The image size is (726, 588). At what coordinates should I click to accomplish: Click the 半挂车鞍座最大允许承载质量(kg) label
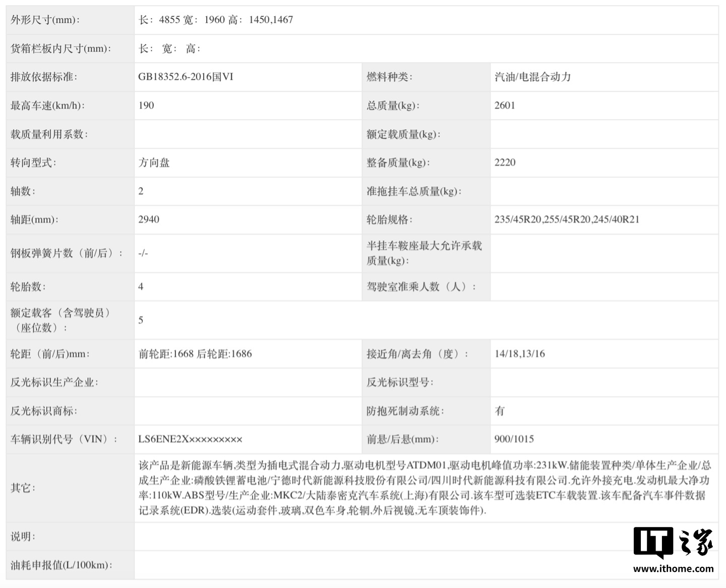click(424, 253)
